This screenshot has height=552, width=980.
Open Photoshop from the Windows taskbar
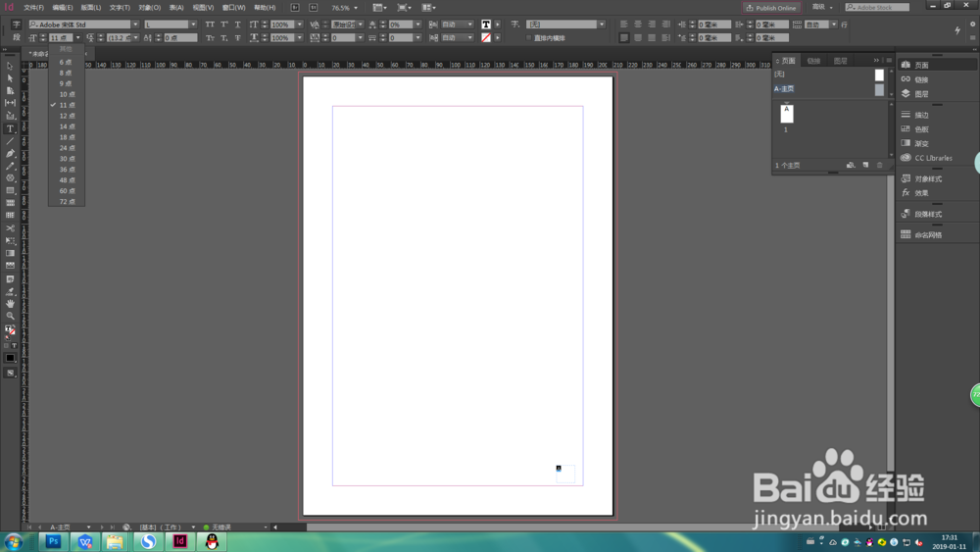coord(53,541)
